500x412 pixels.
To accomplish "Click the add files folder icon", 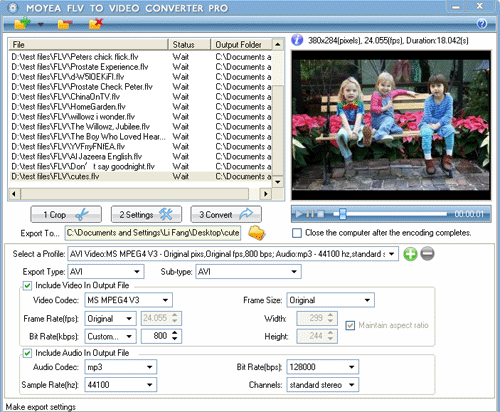I will tap(22, 24).
